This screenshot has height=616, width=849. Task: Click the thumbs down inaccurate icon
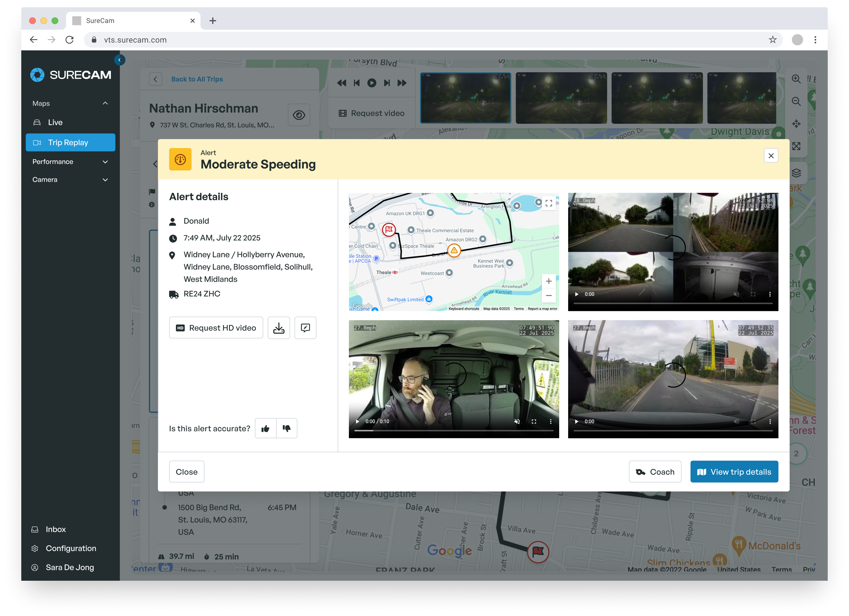[x=287, y=428]
